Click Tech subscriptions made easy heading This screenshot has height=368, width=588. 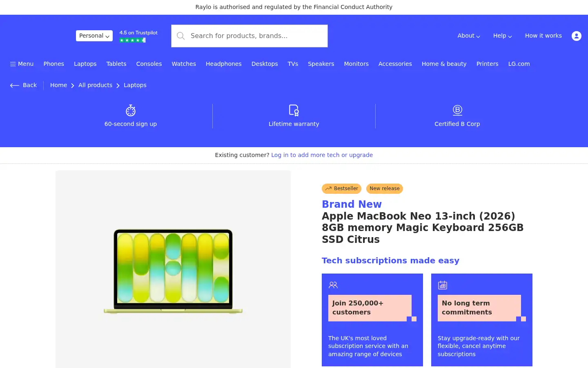(391, 260)
